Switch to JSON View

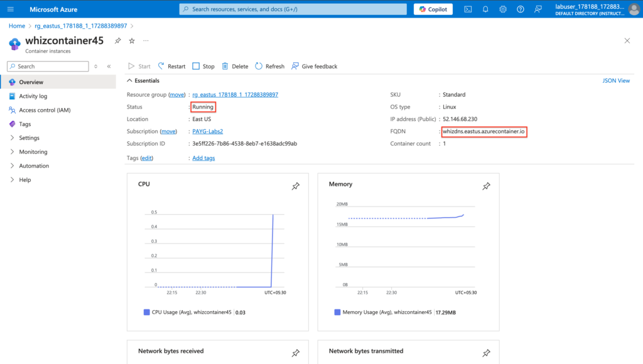point(615,81)
